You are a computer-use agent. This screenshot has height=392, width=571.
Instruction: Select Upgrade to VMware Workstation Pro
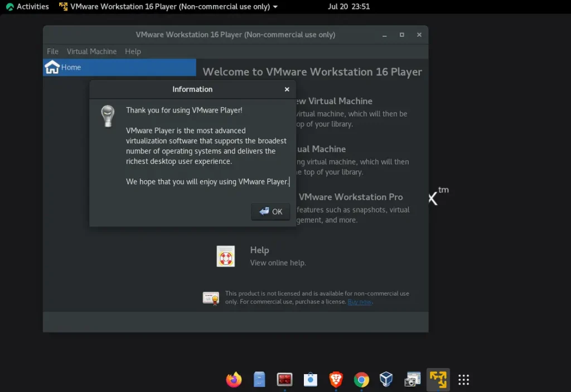coord(350,197)
